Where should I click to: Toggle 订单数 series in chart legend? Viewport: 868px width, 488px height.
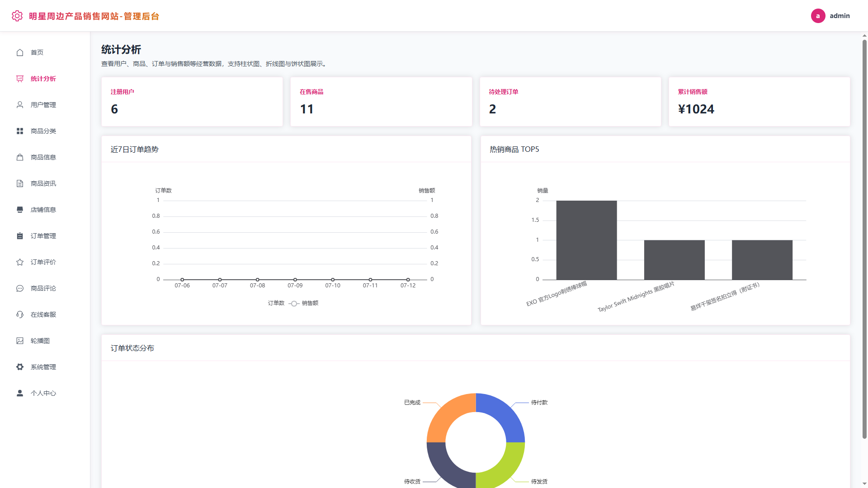[x=276, y=303]
